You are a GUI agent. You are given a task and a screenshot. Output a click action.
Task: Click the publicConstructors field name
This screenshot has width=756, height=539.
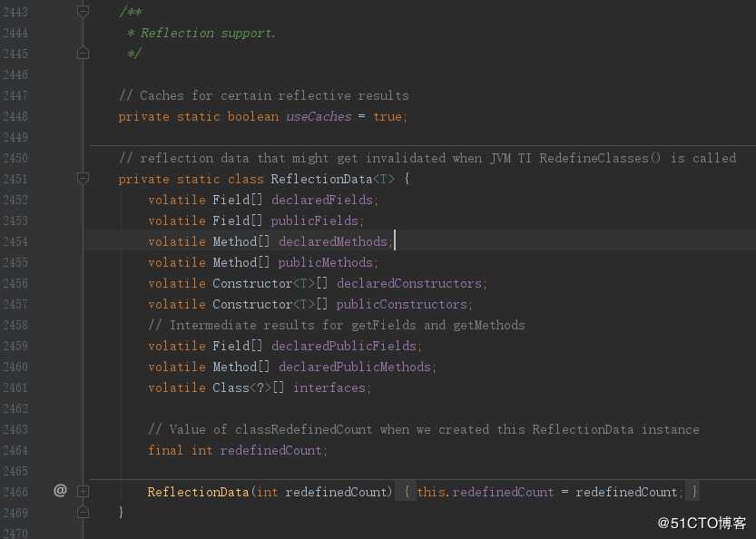[x=402, y=304]
